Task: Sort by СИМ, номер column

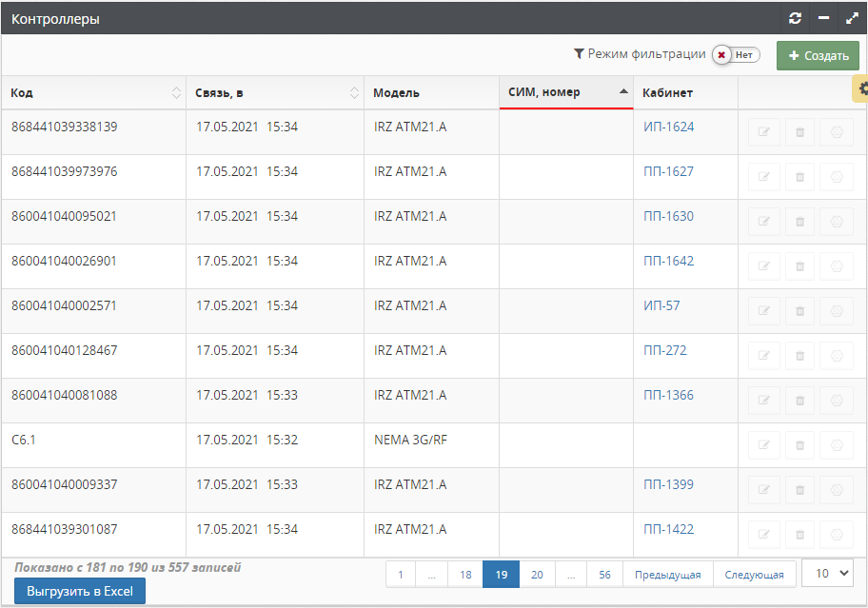Action: (x=565, y=92)
